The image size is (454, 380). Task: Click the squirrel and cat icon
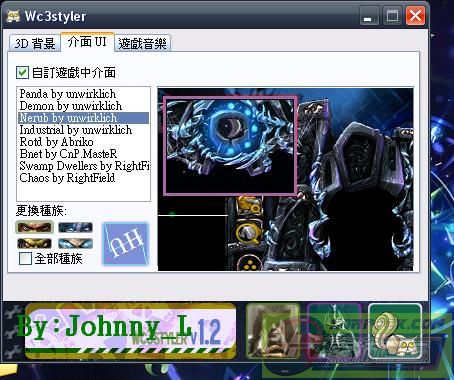(x=395, y=331)
